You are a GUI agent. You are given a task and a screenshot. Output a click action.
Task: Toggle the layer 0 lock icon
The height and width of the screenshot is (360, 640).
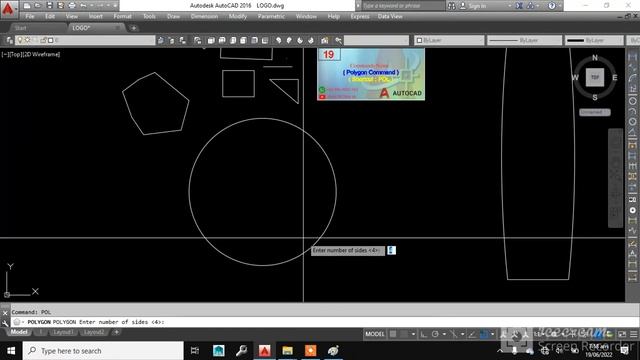click(43, 40)
